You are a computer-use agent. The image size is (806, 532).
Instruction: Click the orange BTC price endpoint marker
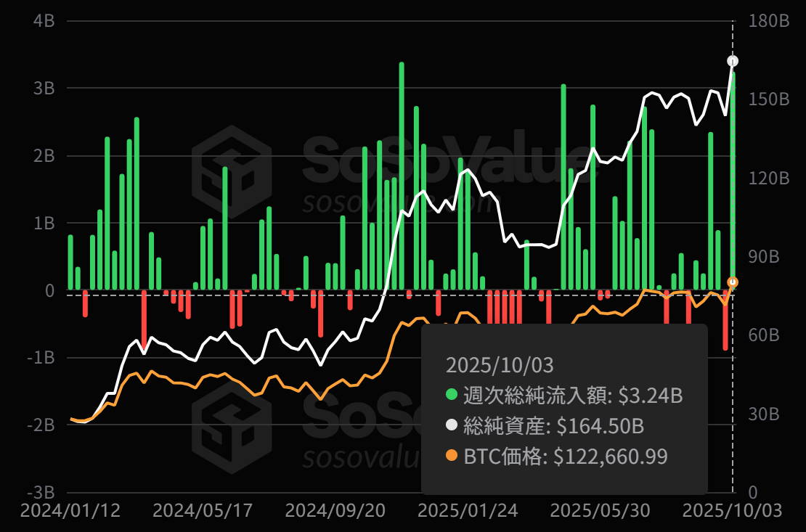point(733,282)
